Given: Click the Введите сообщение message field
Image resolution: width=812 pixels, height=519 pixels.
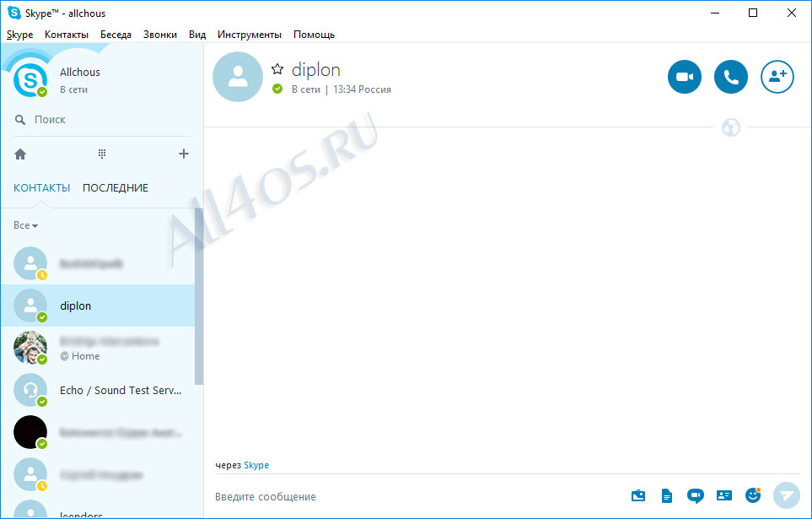Looking at the screenshot, I should point(414,496).
